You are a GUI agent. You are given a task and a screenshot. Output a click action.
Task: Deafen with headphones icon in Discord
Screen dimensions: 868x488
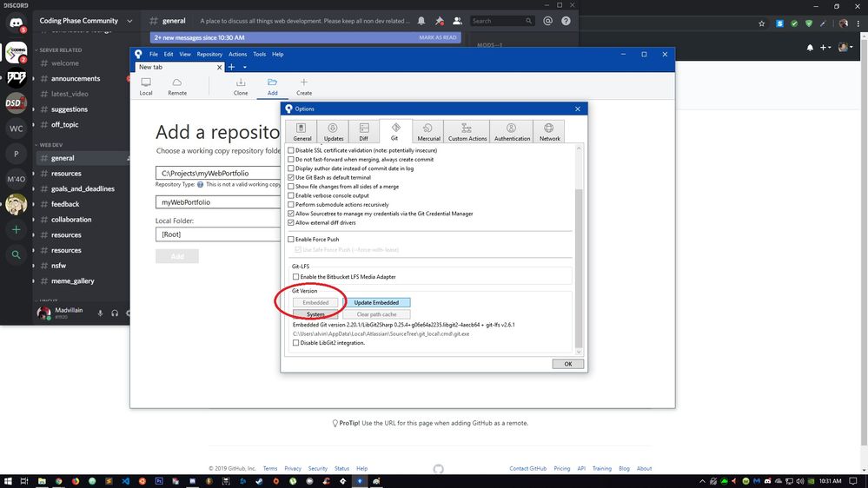[115, 313]
